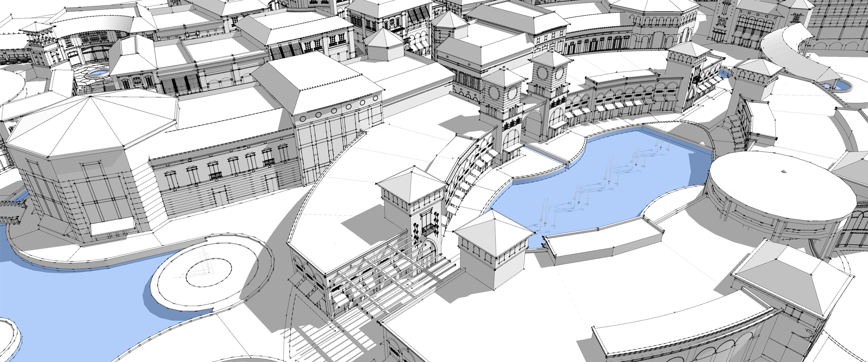This screenshot has height=362, width=868.
Task: Click the small round fountain at upper left
Action: (x=97, y=72)
